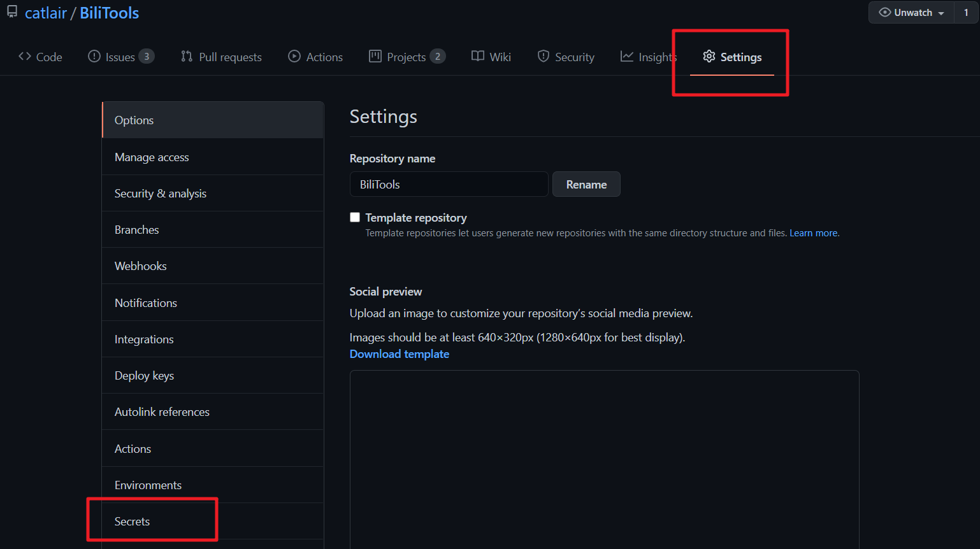
Task: Click the Projects board icon
Action: (375, 56)
